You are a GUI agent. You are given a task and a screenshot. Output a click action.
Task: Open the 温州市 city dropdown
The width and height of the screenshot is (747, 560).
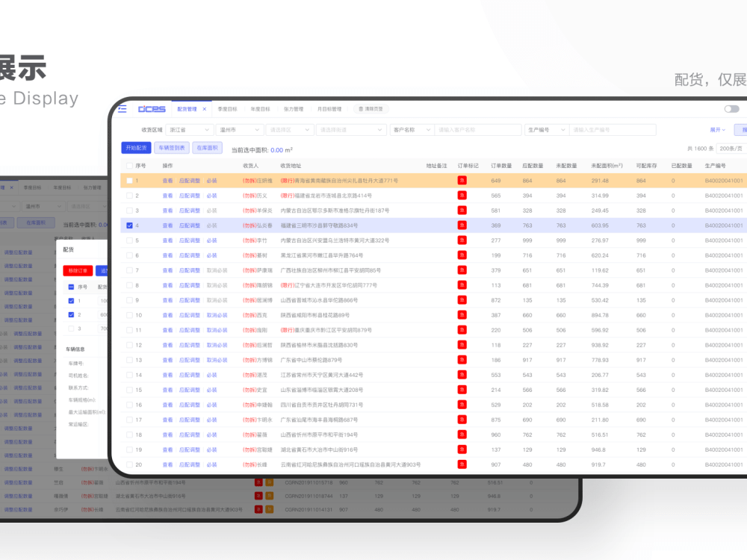tap(239, 129)
